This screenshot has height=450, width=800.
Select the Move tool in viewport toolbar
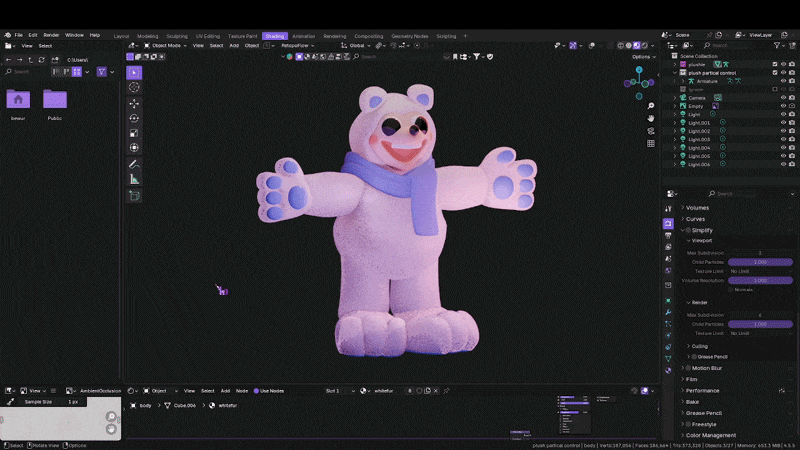tap(134, 102)
